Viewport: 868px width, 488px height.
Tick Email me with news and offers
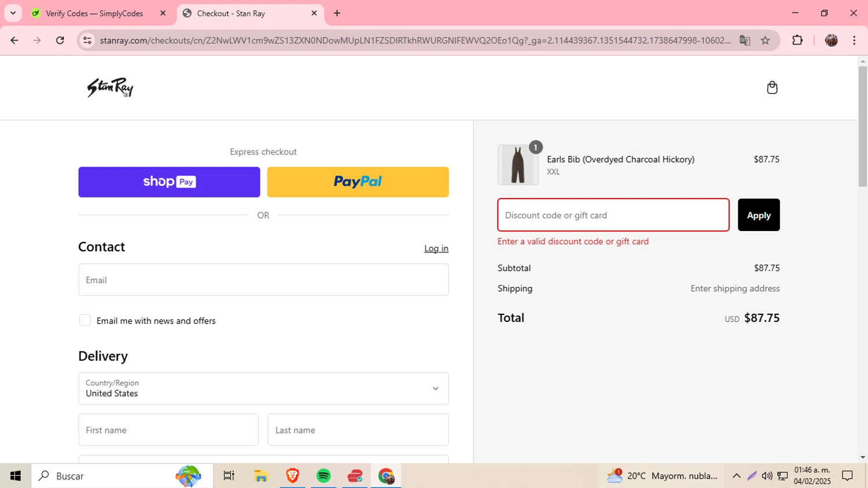(x=84, y=320)
